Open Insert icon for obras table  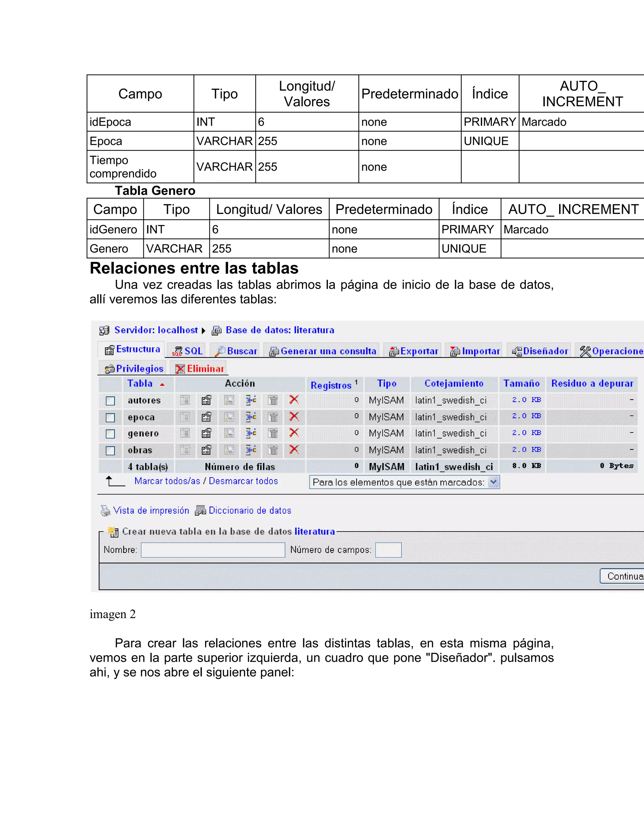(251, 450)
